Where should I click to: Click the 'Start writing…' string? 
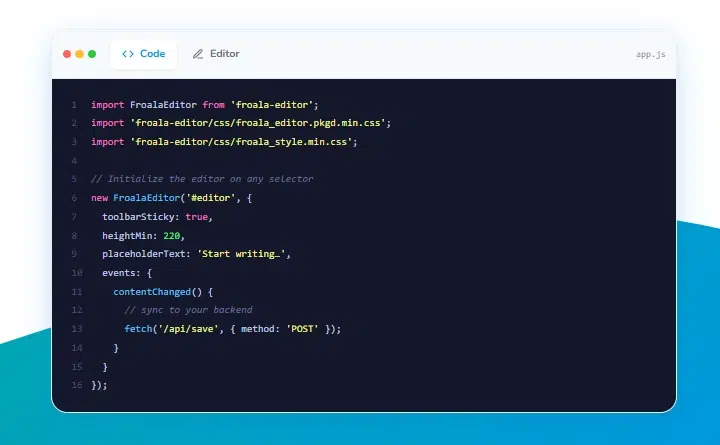[x=241, y=254]
